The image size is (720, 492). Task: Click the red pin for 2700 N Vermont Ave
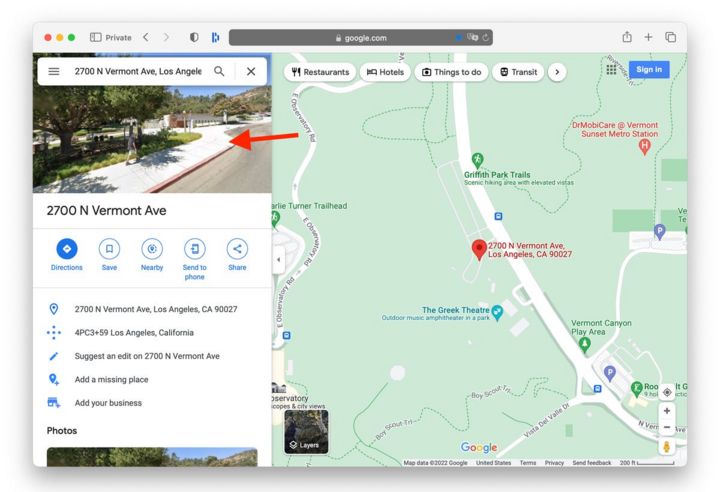479,249
